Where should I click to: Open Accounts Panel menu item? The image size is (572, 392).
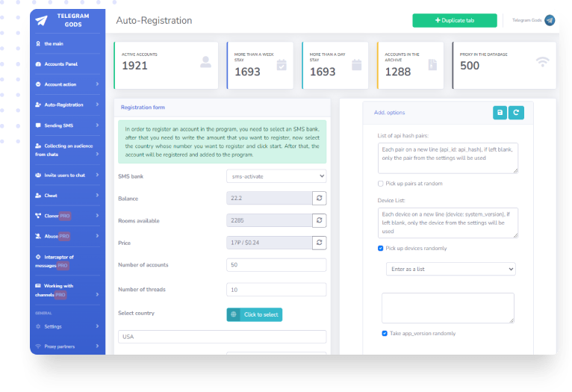pos(61,63)
